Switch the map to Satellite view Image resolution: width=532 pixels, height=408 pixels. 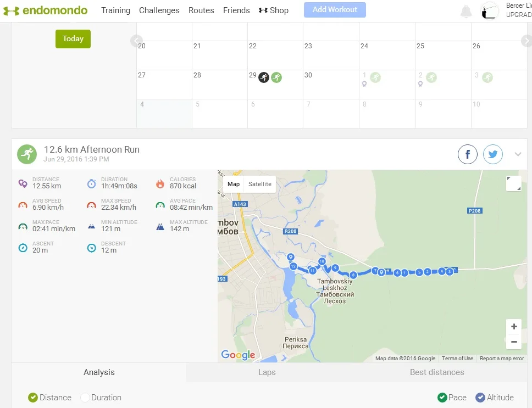(260, 184)
